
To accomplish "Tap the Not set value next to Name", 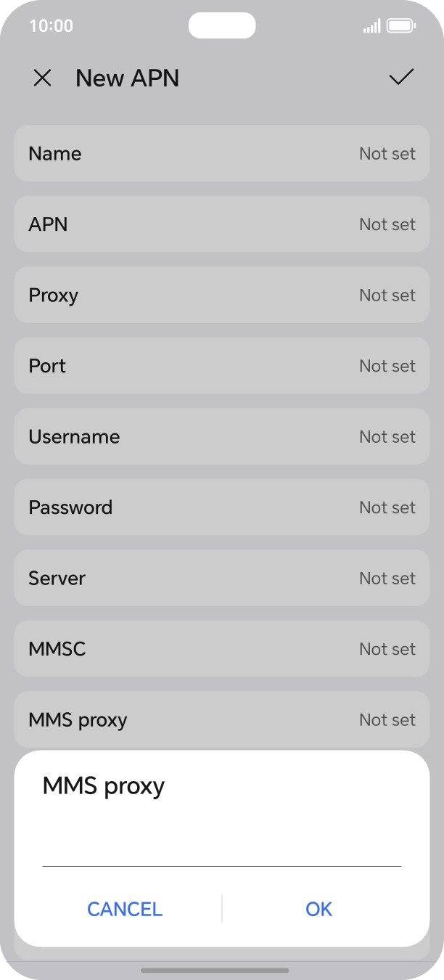I will (387, 153).
